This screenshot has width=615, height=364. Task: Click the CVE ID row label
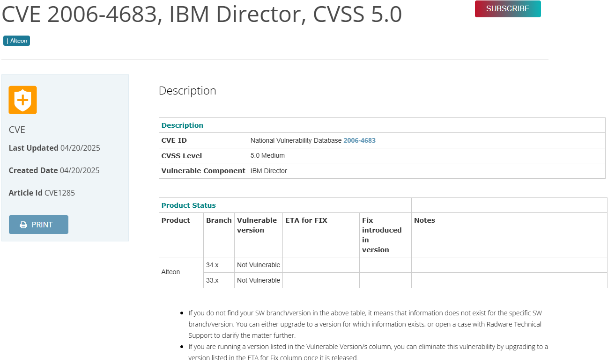pyautogui.click(x=174, y=140)
